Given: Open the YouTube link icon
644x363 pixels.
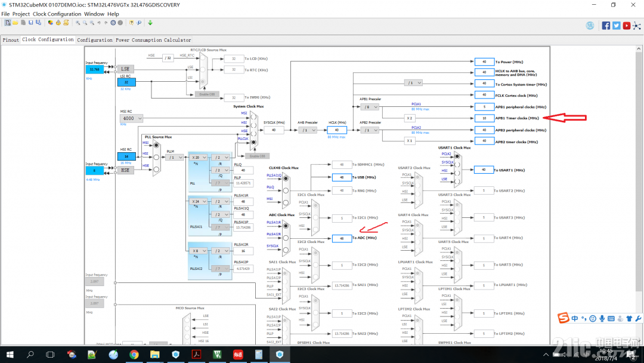Looking at the screenshot, I should pyautogui.click(x=626, y=26).
